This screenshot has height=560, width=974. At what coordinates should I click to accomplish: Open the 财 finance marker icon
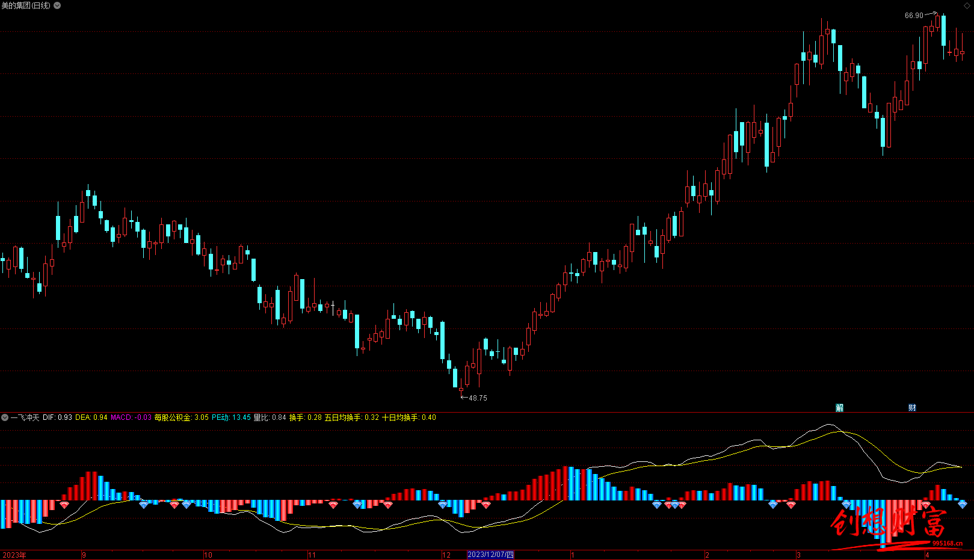[x=912, y=408]
